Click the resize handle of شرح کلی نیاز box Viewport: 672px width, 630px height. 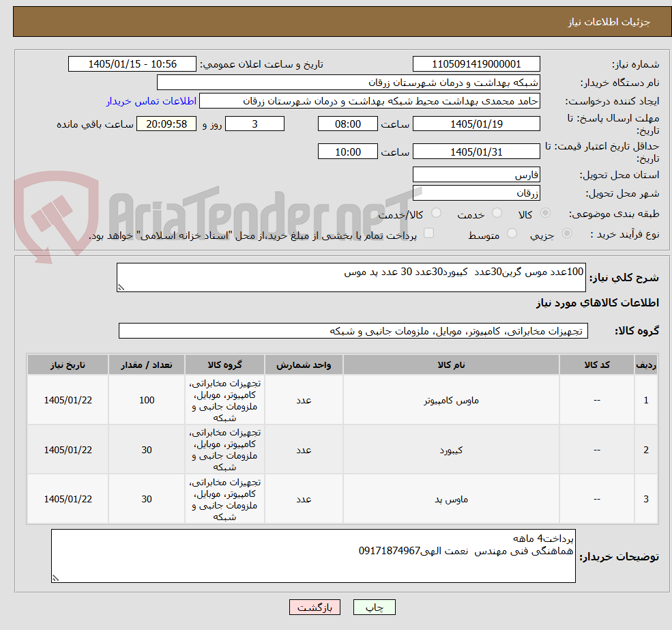coord(121,288)
